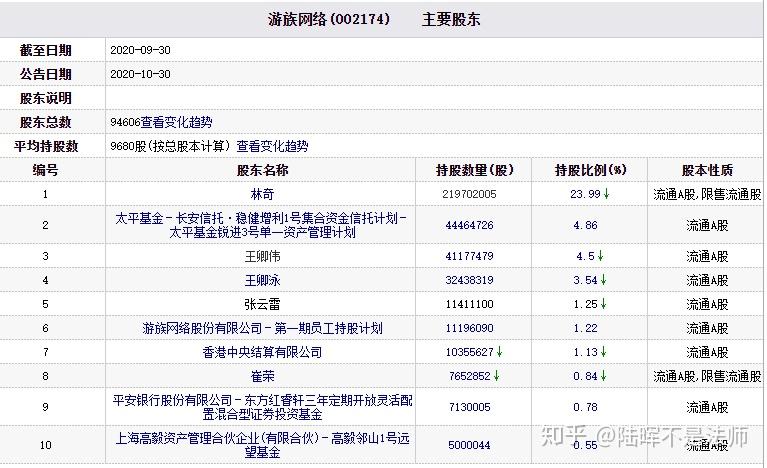Open 香港中央结算有限公司 shareholder link
The image size is (767, 468).
pos(262,352)
